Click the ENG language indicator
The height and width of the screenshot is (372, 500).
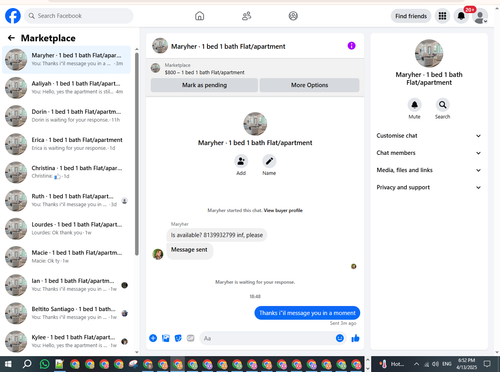tap(447, 364)
